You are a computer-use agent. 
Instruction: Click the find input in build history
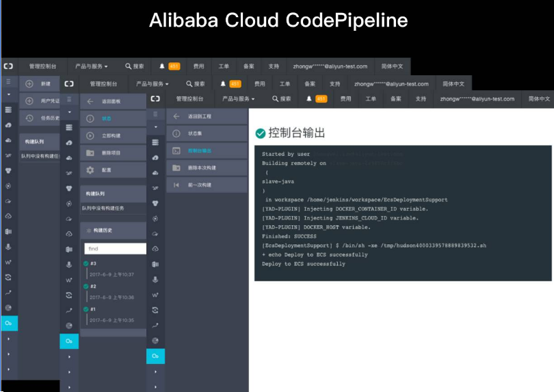pos(115,249)
